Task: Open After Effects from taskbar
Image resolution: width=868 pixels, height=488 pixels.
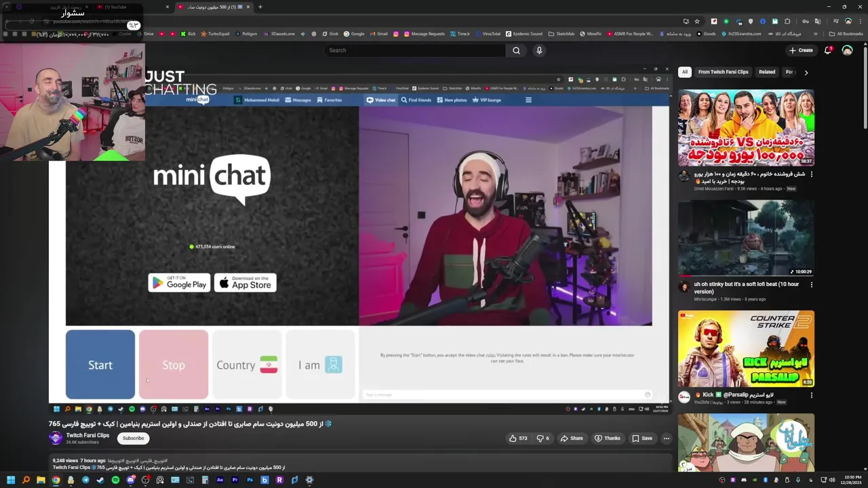Action: tap(220, 480)
